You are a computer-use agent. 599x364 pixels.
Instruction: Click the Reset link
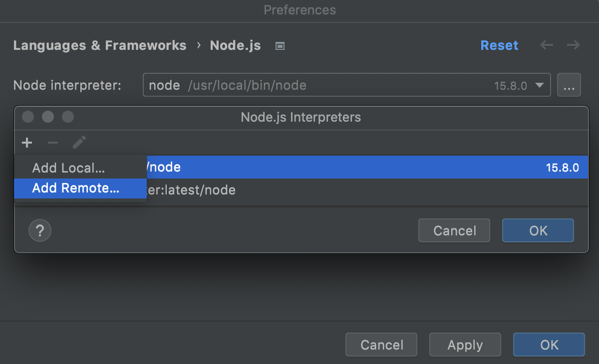(499, 45)
